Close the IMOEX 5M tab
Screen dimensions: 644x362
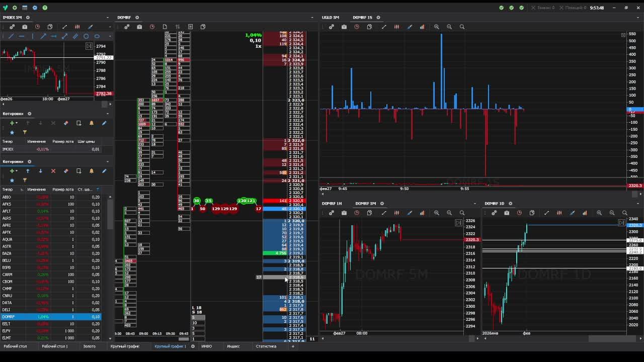(28, 18)
